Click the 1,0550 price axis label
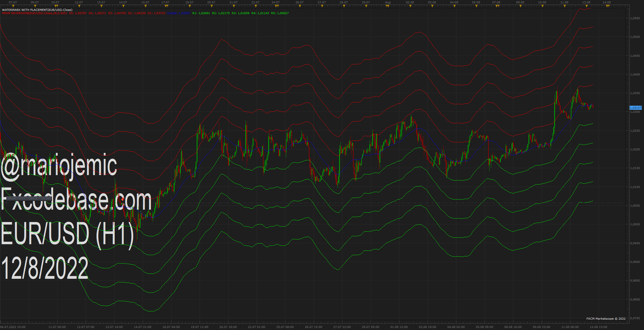 tap(635, 18)
